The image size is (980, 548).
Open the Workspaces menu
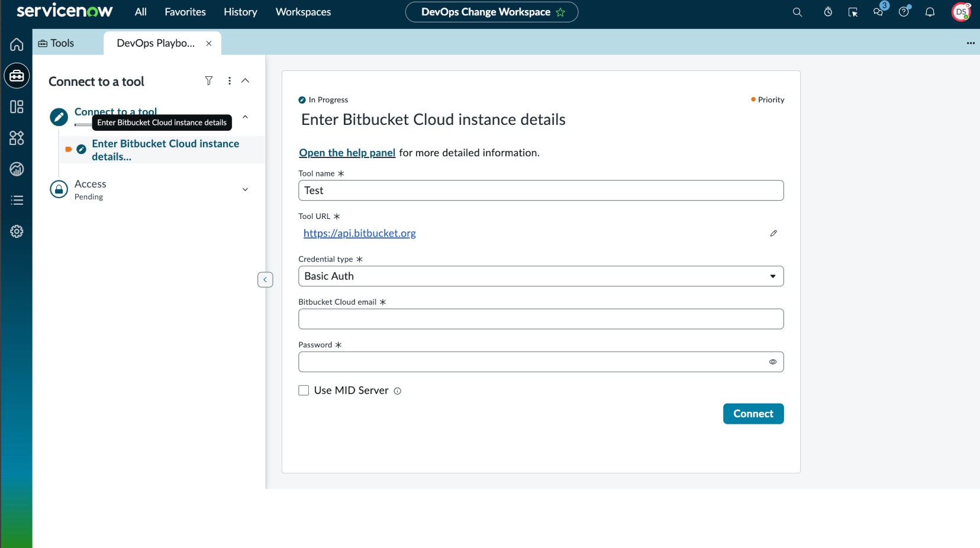[x=303, y=12]
